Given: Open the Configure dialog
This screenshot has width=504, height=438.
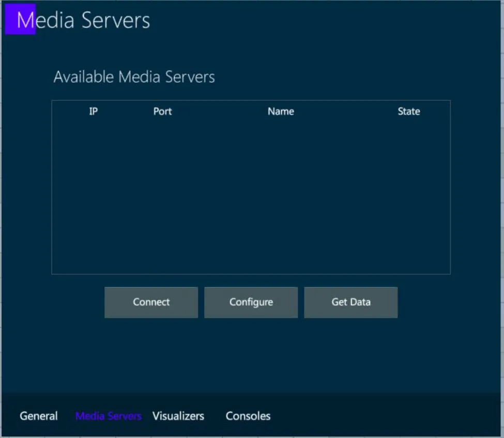Looking at the screenshot, I should (251, 303).
